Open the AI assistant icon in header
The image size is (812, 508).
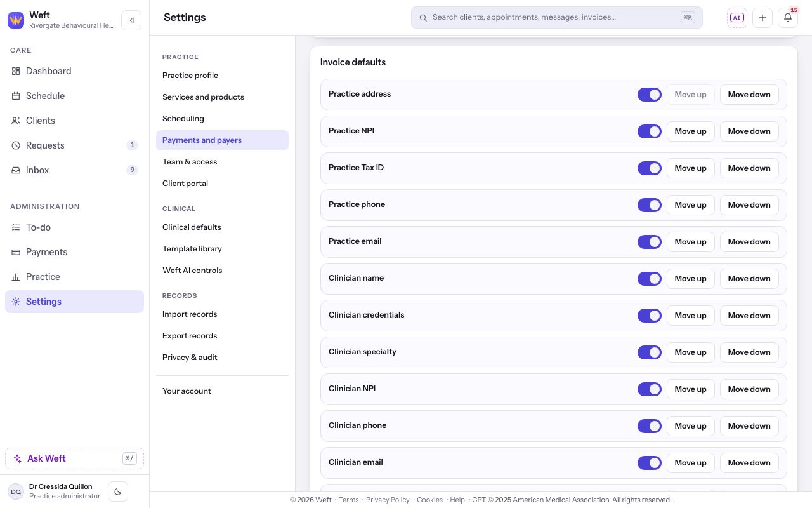pos(737,18)
